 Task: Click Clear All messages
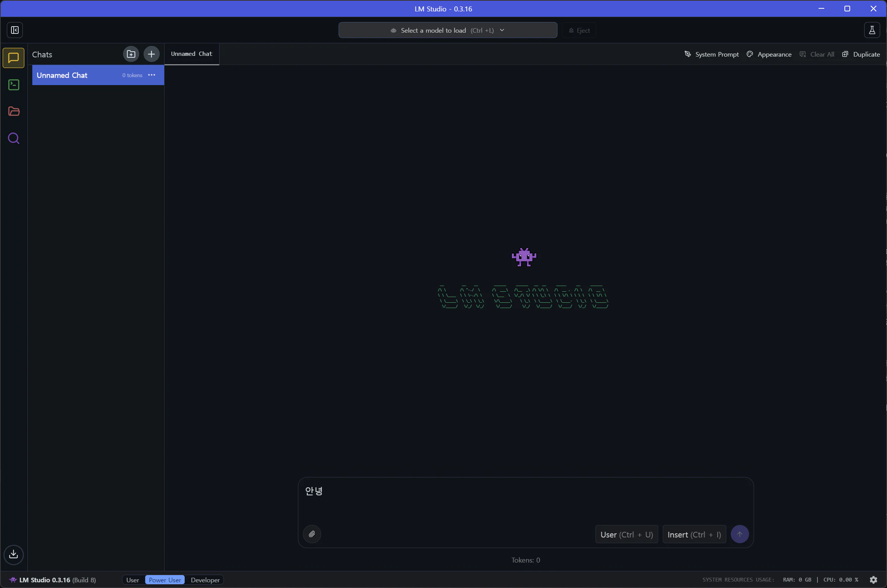[817, 54]
